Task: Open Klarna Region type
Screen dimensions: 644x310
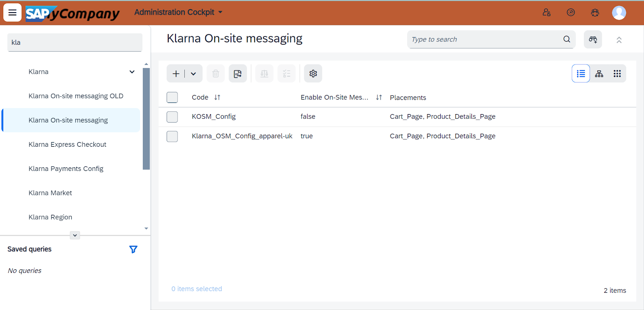Action: (50, 217)
